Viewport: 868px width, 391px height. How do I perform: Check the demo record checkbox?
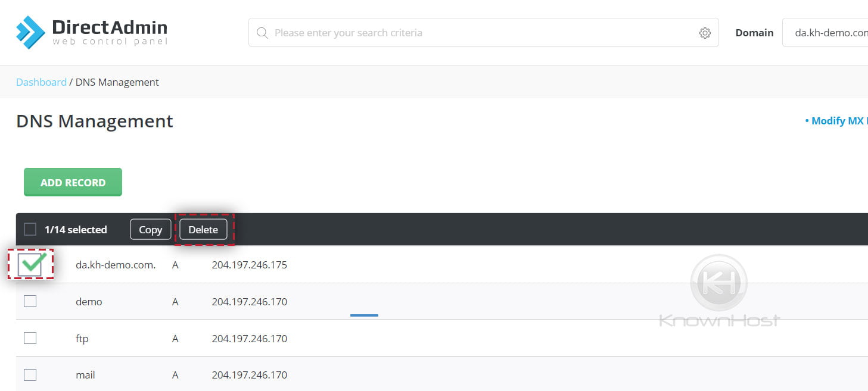click(30, 301)
